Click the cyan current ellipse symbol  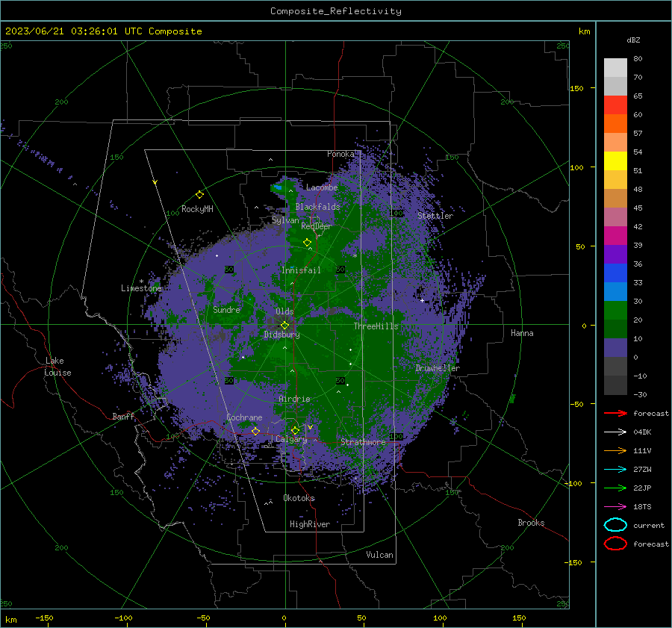(x=615, y=525)
